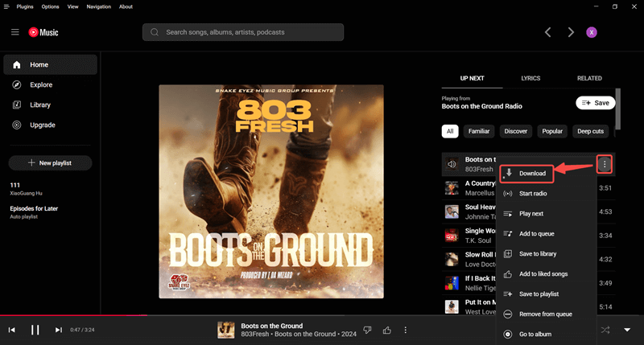Viewport: 644px width, 345px height.
Task: Go back with the left arrow
Action: click(x=548, y=32)
